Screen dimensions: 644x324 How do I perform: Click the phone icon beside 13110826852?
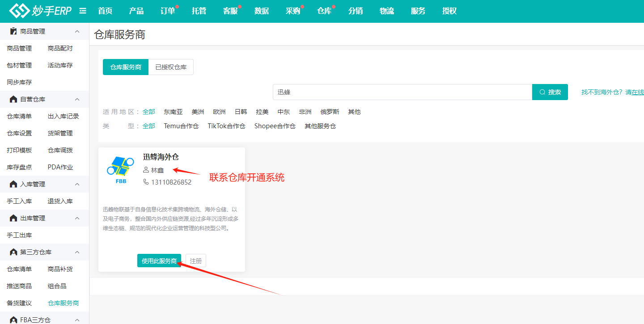146,182
